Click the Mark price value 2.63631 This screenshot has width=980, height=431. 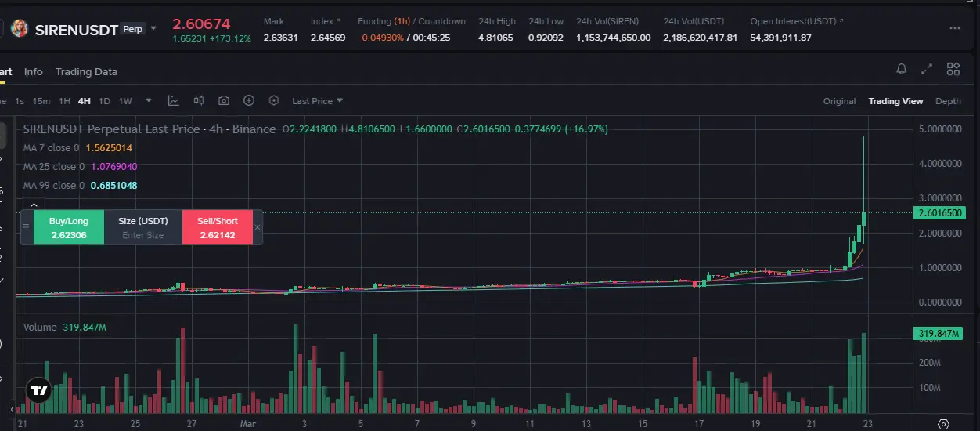point(280,38)
